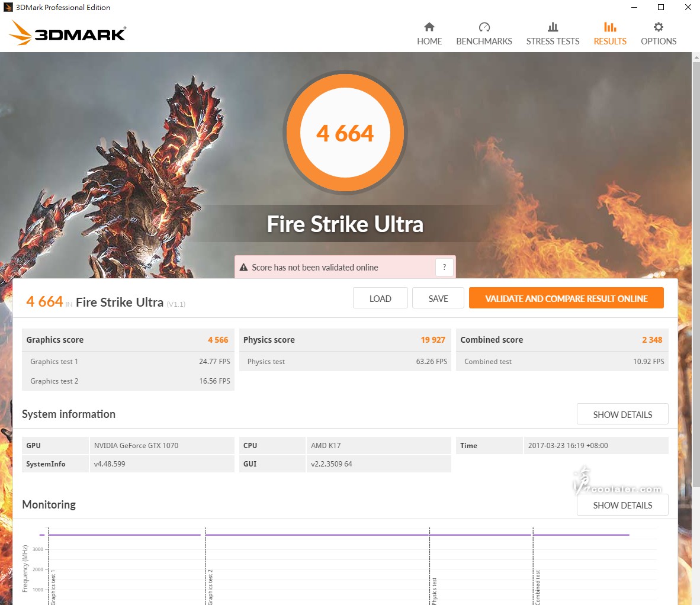This screenshot has width=700, height=605.
Task: Click the Combined score heading
Action: 492,340
